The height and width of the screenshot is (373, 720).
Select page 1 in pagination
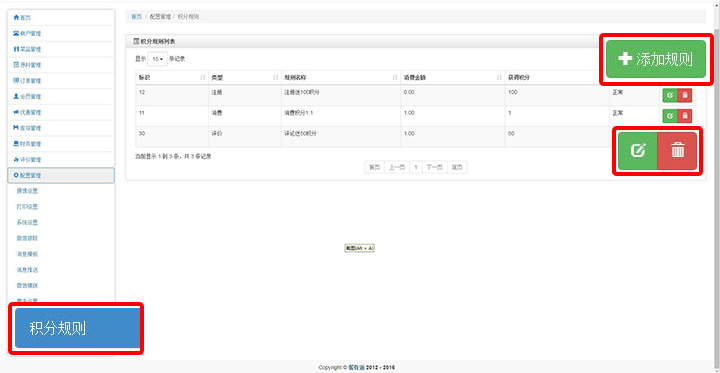[416, 167]
